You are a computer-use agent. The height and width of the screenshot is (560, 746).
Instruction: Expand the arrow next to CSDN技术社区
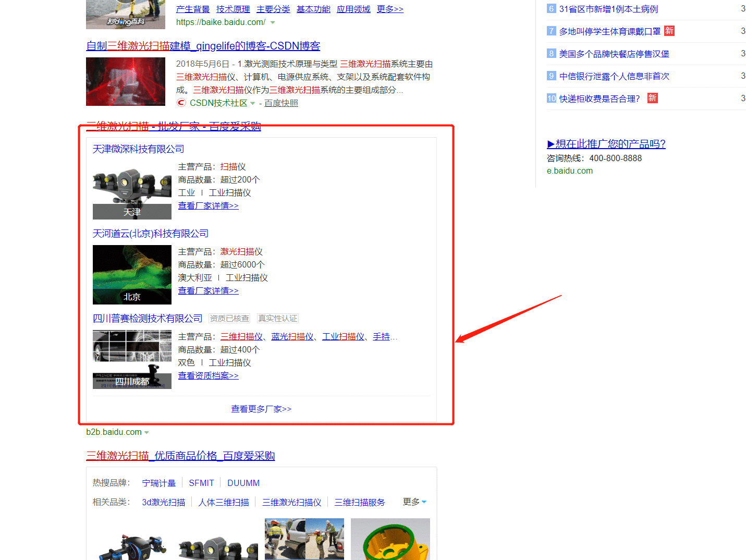pyautogui.click(x=253, y=103)
